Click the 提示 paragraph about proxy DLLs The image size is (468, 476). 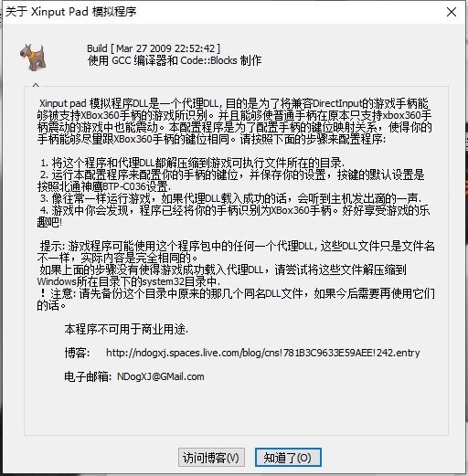[x=236, y=252]
